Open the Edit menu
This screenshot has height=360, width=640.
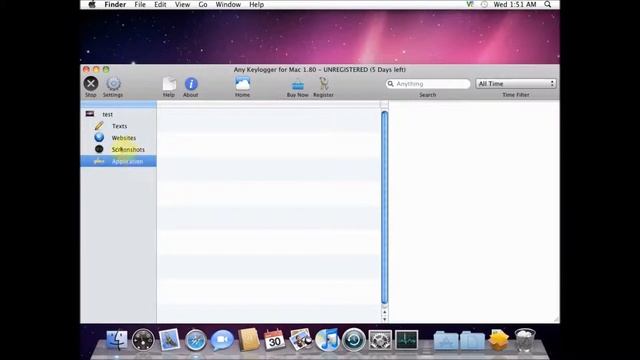tap(160, 4)
